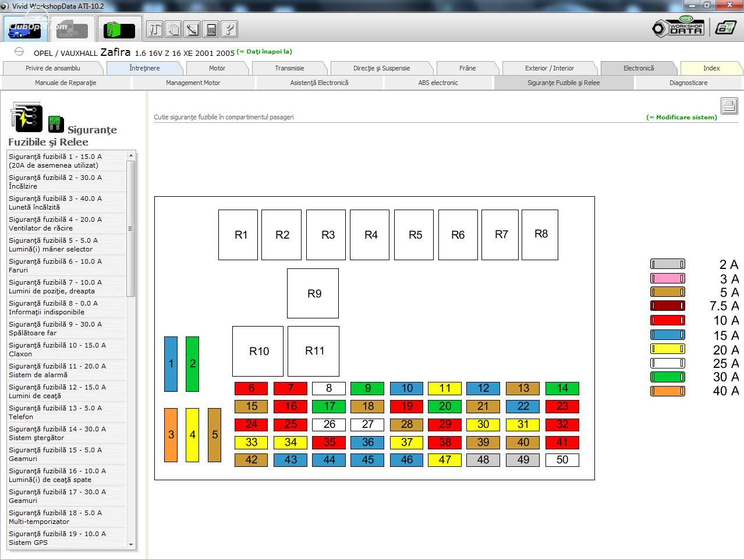Screen dimensions: 744x560
Task: Click the brown fuse 5 in the diagram
Action: [214, 435]
